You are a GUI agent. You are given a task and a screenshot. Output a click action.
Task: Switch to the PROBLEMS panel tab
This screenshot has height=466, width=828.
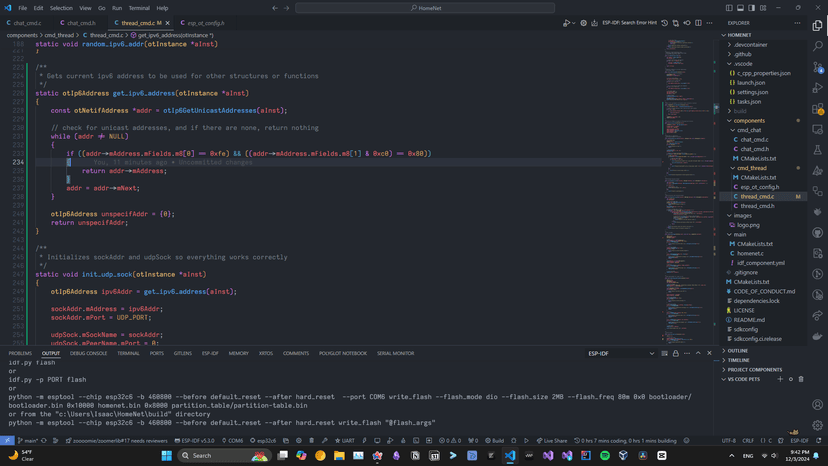click(20, 353)
